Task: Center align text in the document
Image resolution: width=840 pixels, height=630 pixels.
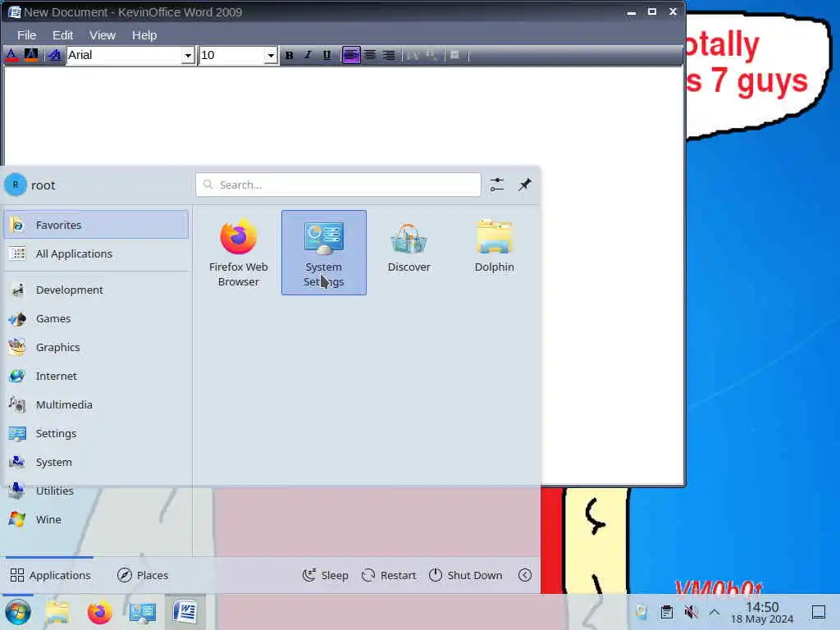Action: (x=370, y=55)
